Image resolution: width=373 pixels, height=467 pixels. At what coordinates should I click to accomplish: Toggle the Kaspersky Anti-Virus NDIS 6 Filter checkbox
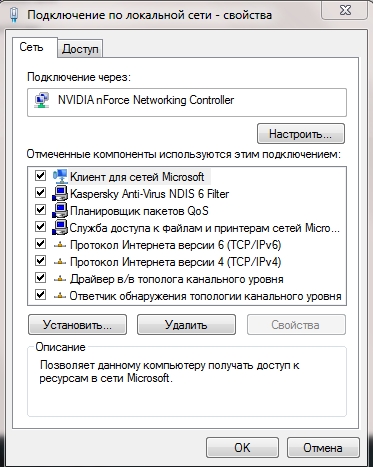tap(41, 193)
